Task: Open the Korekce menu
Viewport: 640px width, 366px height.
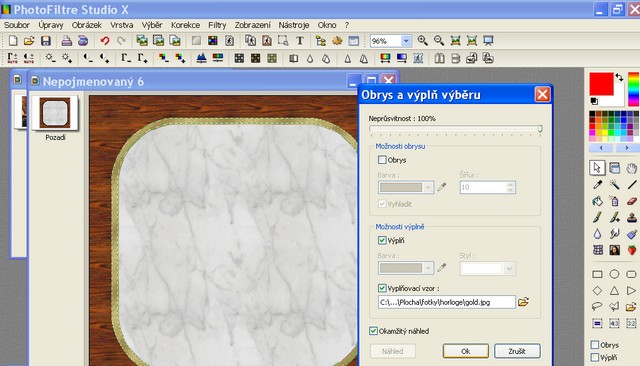Action: click(x=185, y=25)
